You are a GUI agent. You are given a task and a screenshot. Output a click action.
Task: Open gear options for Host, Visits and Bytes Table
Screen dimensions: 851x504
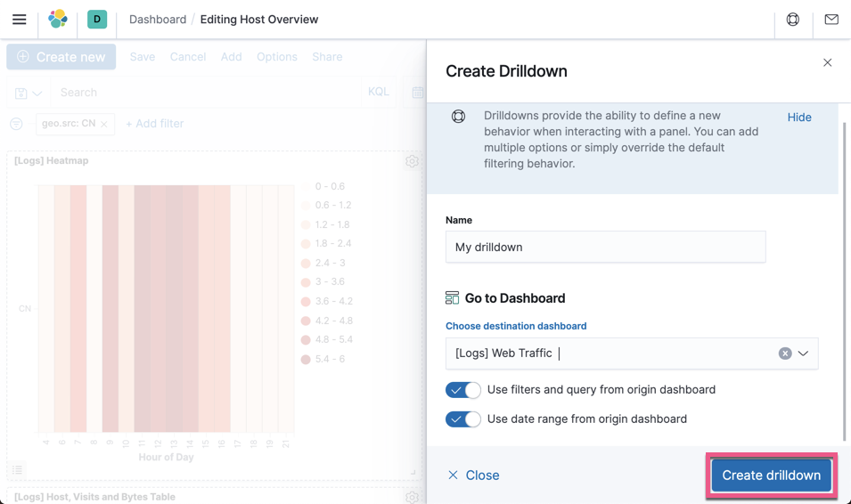pos(412,497)
